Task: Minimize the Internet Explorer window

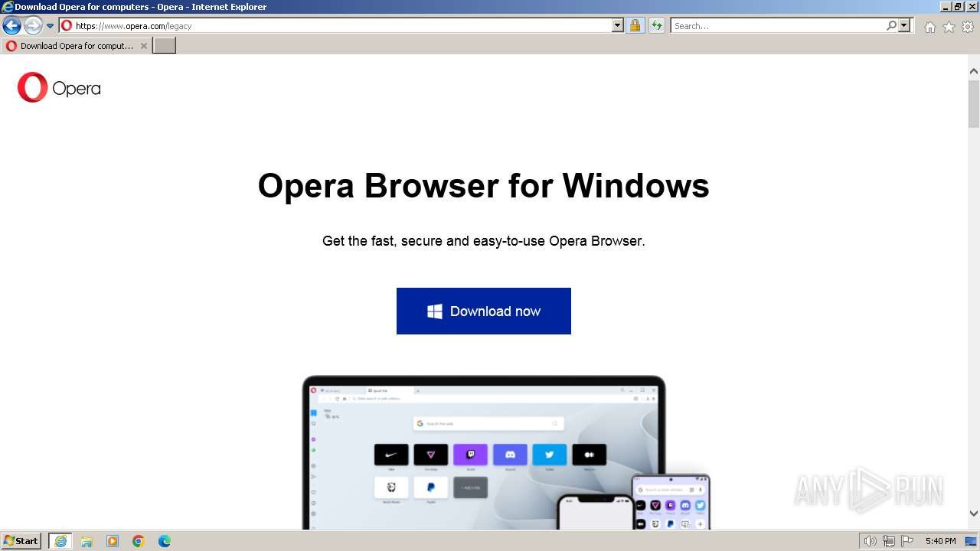Action: (945, 6)
